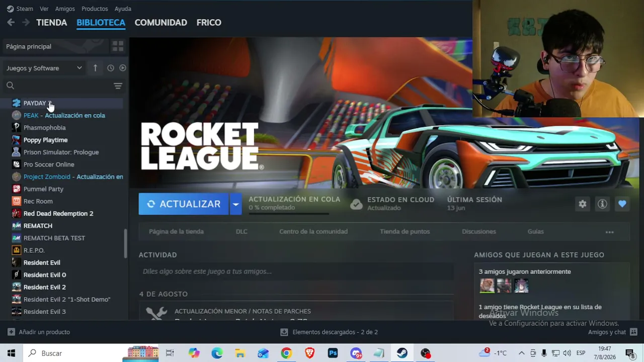
Task: Open the Amigos menu
Action: click(65, 9)
